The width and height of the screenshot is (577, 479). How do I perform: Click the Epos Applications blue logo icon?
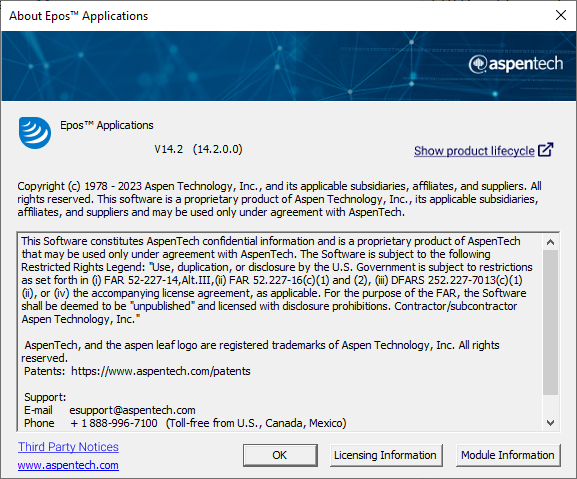click(x=35, y=133)
